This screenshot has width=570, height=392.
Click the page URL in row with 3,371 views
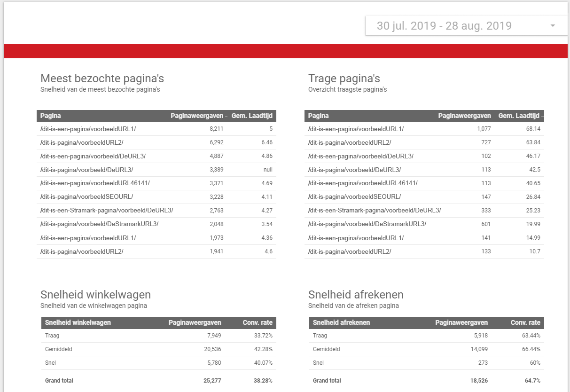(x=95, y=183)
